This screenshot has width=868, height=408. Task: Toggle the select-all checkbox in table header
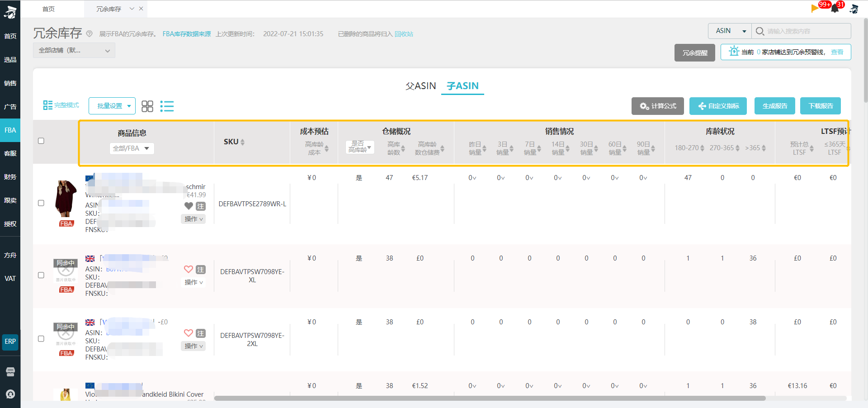tap(41, 141)
